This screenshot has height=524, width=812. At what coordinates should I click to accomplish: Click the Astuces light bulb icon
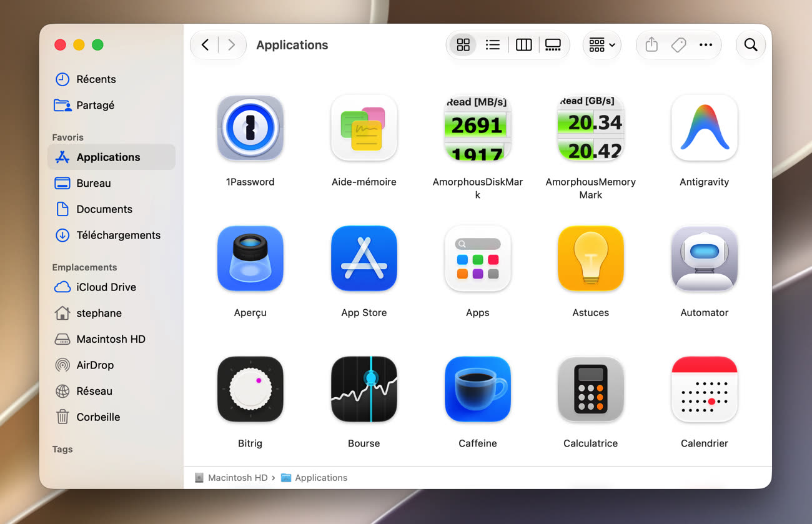coord(590,259)
